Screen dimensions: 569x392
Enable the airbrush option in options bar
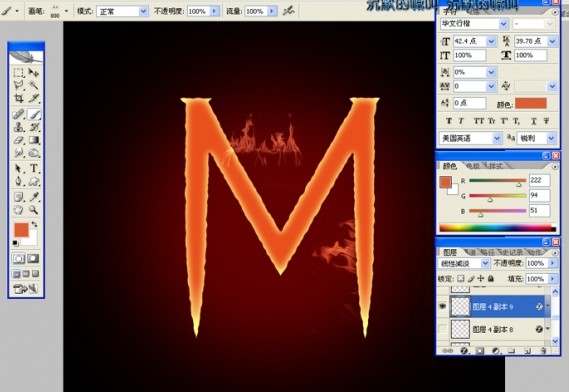click(x=289, y=11)
